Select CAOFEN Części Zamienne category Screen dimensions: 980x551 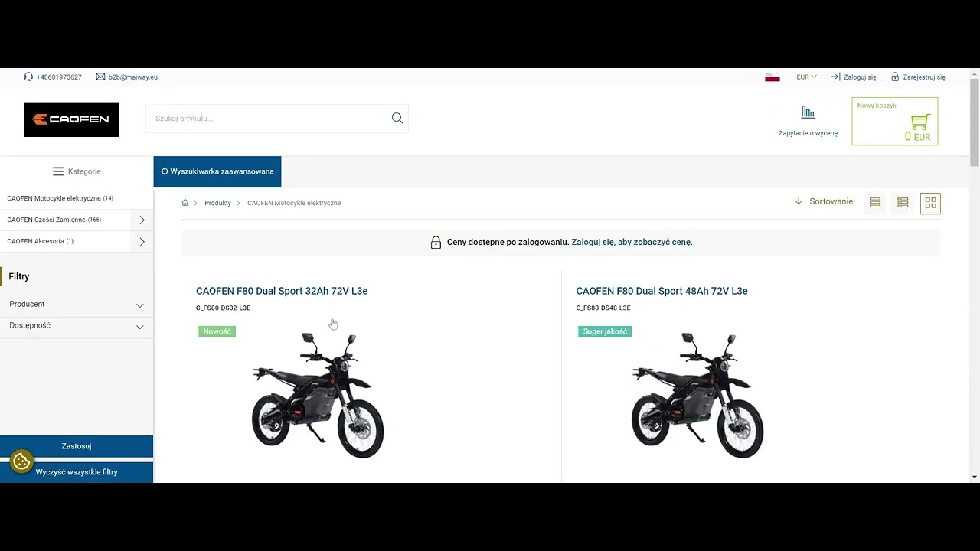tap(54, 220)
